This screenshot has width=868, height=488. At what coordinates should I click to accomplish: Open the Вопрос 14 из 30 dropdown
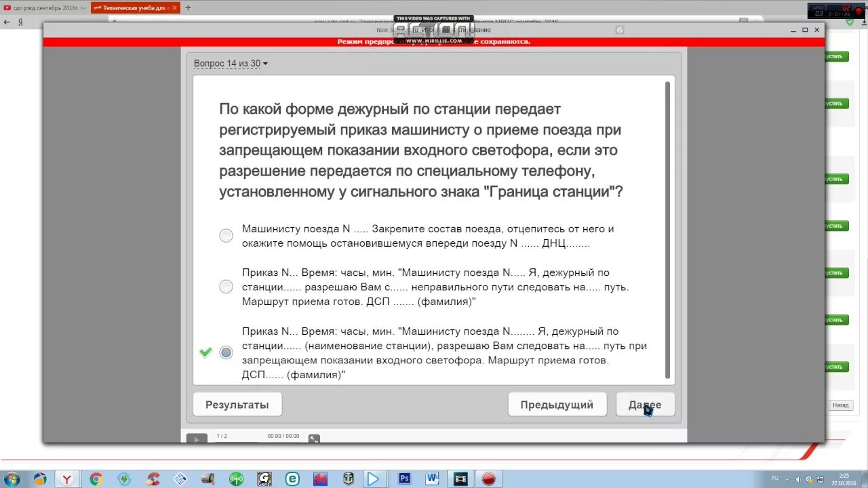point(231,64)
